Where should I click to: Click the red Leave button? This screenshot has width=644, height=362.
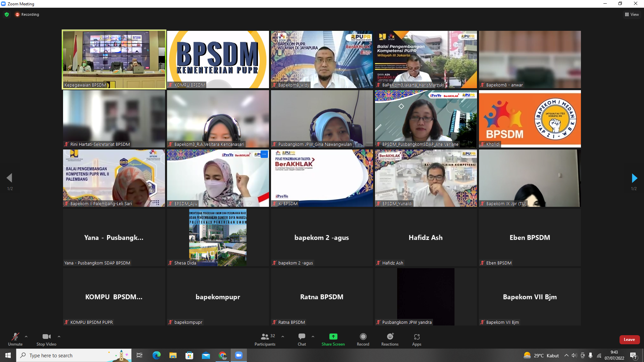point(629,340)
